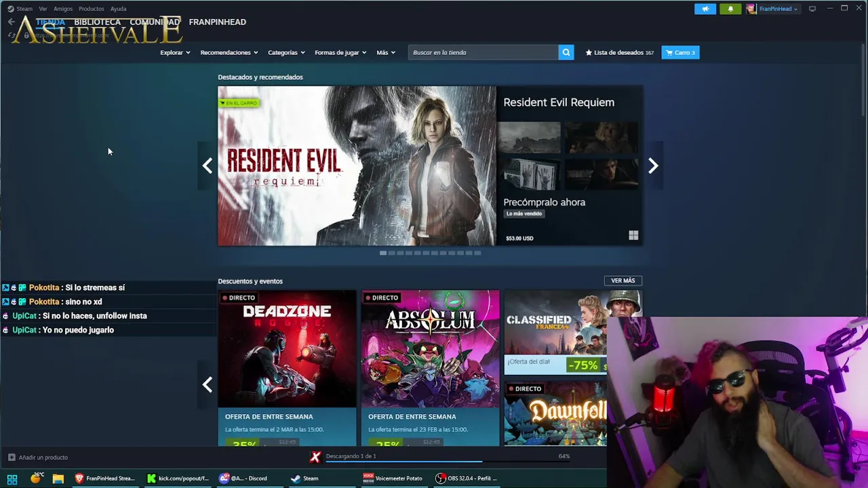Open Lista de deseados wishlist
This screenshot has height=488, width=868.
(x=620, y=52)
